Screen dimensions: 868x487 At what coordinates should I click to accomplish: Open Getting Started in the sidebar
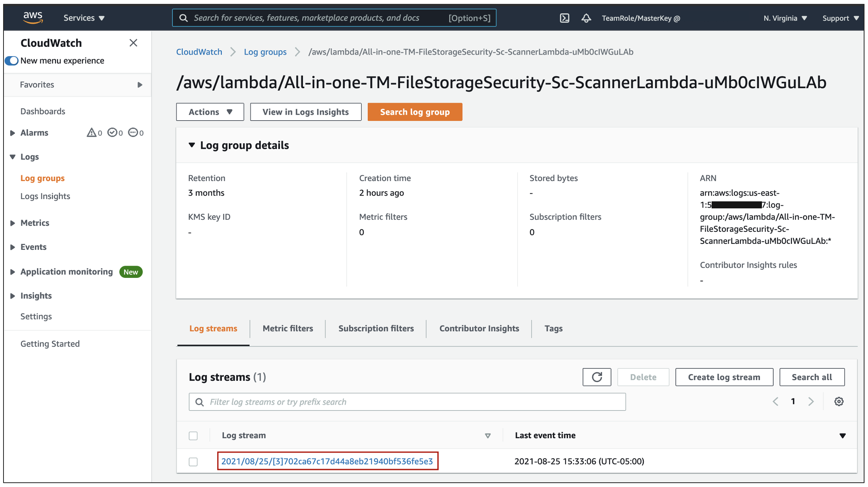(50, 343)
